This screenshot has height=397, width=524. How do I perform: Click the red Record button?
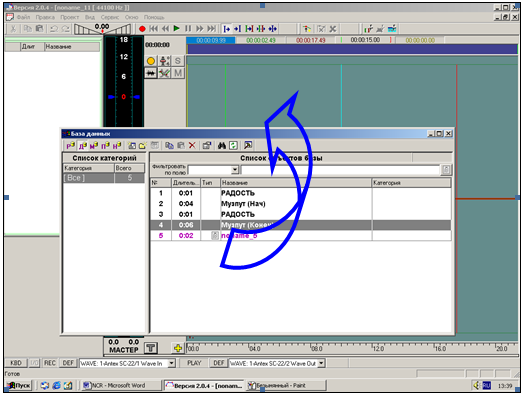[142, 29]
